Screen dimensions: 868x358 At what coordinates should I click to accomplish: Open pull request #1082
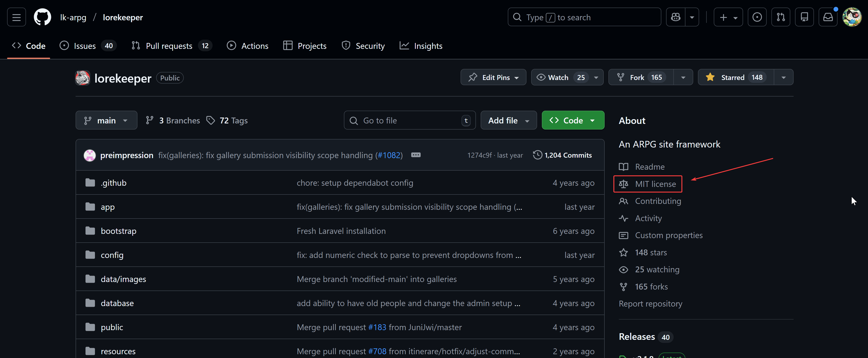tap(389, 155)
